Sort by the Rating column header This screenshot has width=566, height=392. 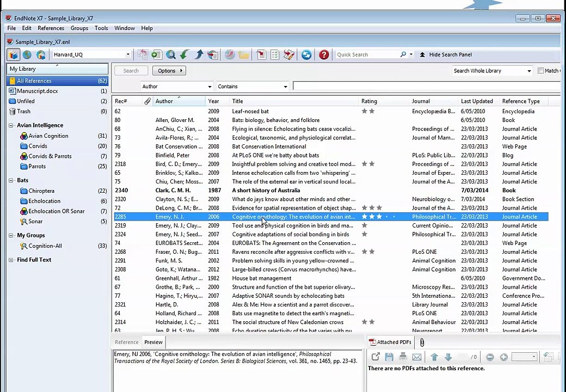[384, 101]
